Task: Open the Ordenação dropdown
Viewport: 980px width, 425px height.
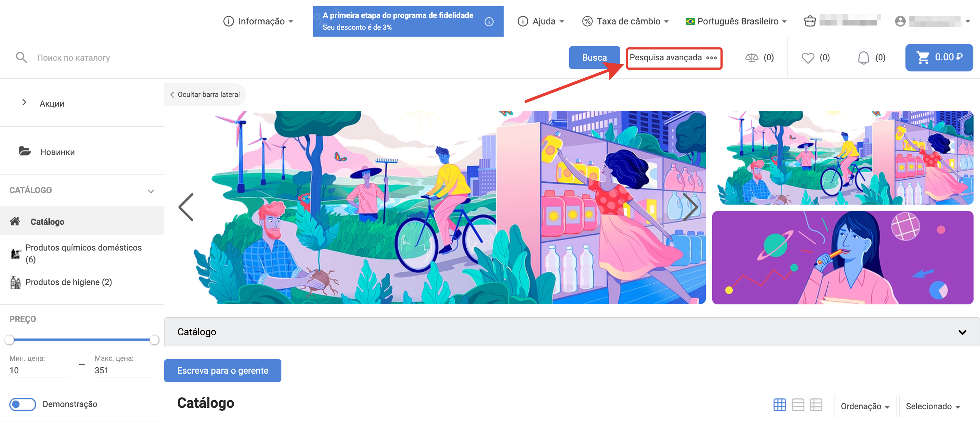Action: (864, 406)
